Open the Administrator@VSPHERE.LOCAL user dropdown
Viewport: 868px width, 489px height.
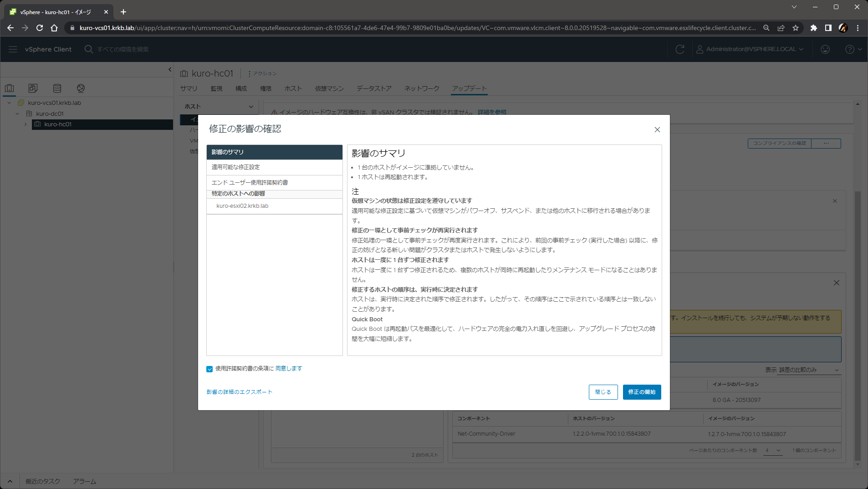click(x=750, y=49)
